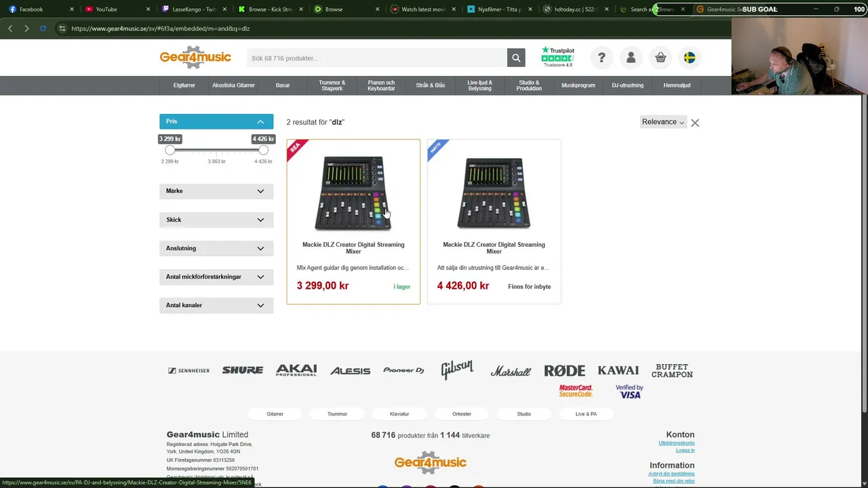The width and height of the screenshot is (868, 488).
Task: Click the MasterCard SecureCode badge
Action: pos(576,391)
